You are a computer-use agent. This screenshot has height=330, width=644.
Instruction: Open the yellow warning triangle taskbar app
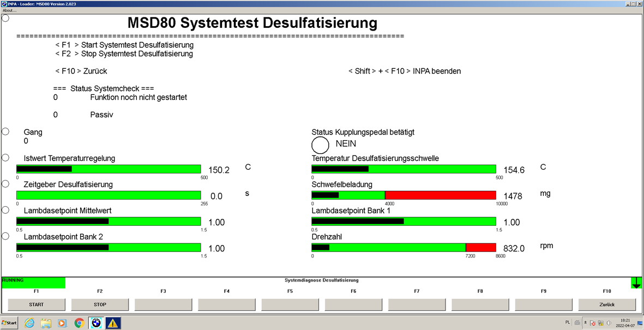(x=112, y=323)
